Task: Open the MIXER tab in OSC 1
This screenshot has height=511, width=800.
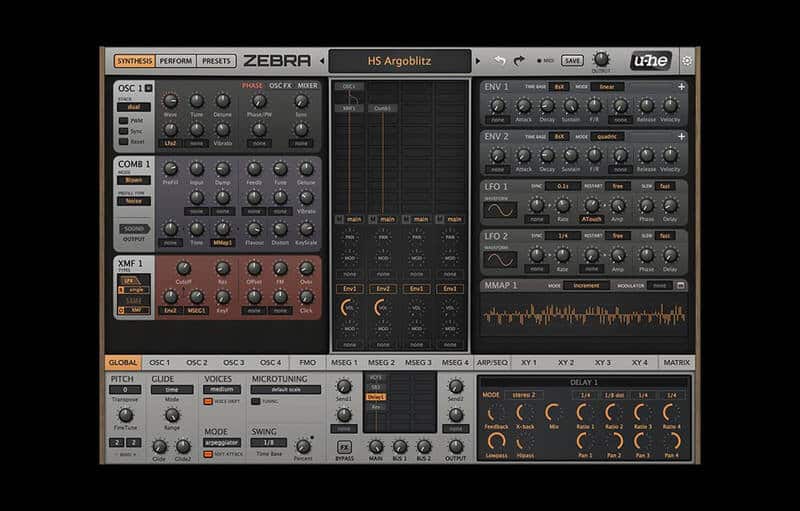Action: coord(308,85)
